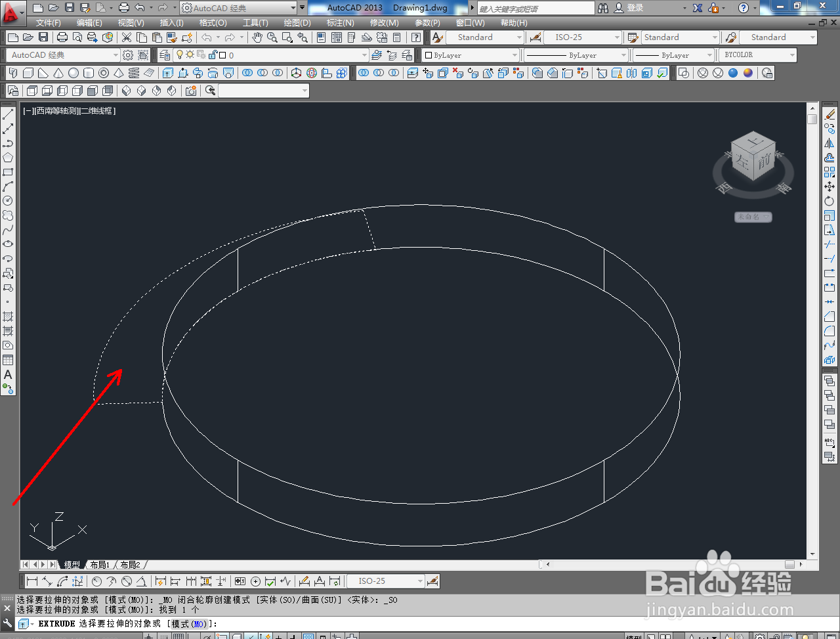This screenshot has width=840, height=639.
Task: Open the Standard text style dropdown
Action: (485, 37)
